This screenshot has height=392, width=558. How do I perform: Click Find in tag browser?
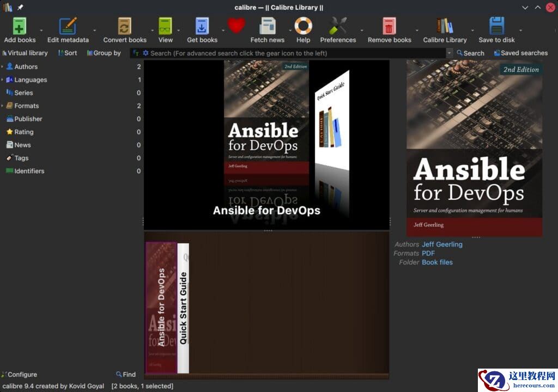click(x=126, y=375)
